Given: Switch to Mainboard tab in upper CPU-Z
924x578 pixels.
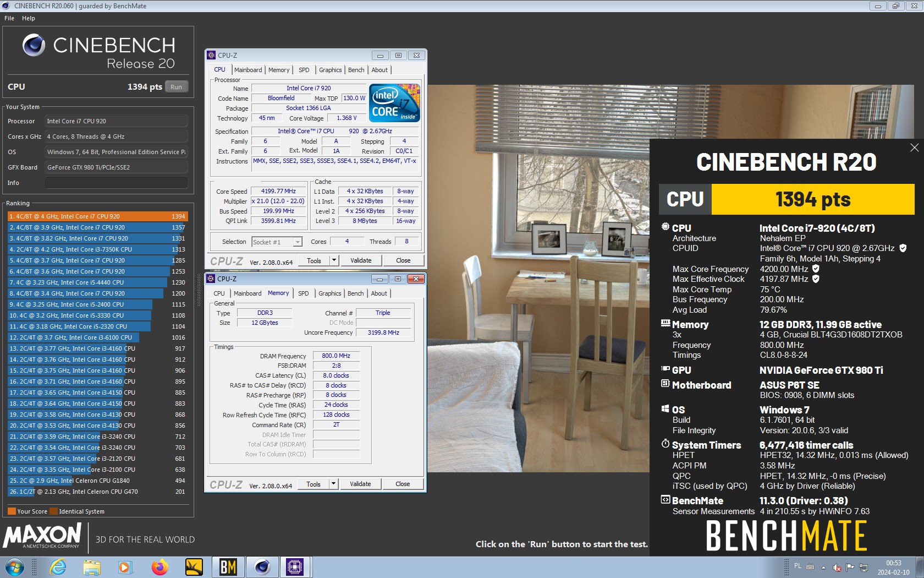Looking at the screenshot, I should coord(248,70).
